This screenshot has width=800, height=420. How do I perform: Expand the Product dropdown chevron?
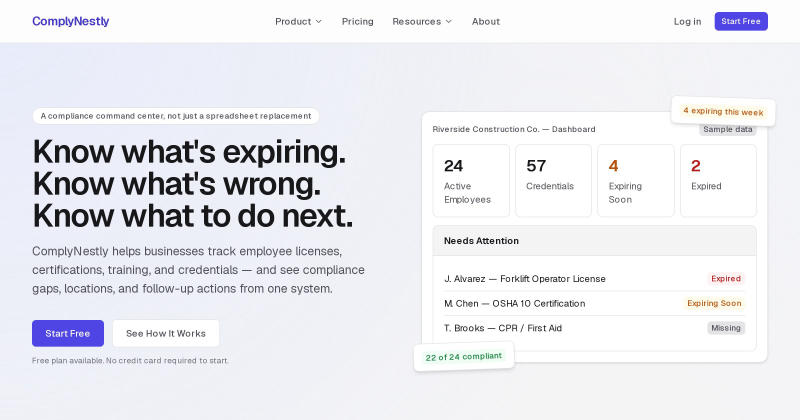[319, 21]
